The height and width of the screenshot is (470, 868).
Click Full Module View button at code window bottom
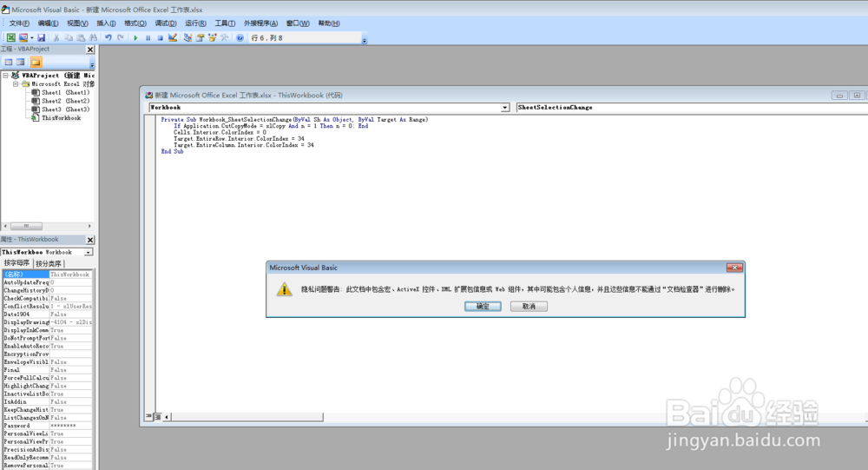point(157,417)
